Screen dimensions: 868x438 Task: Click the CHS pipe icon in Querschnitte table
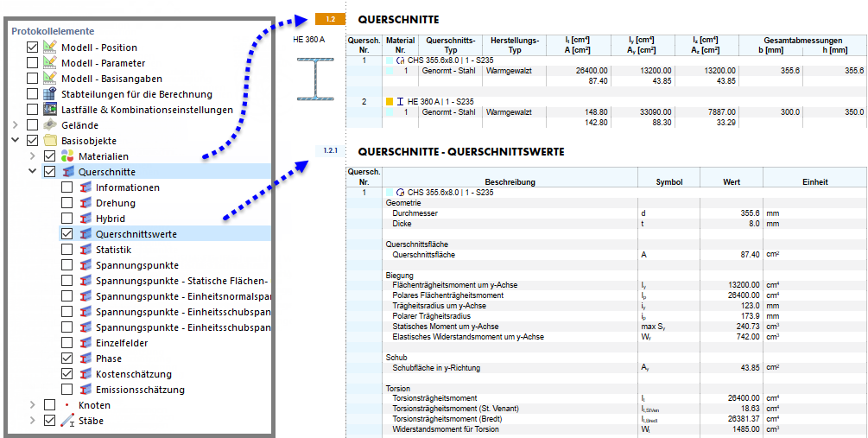[x=402, y=60]
